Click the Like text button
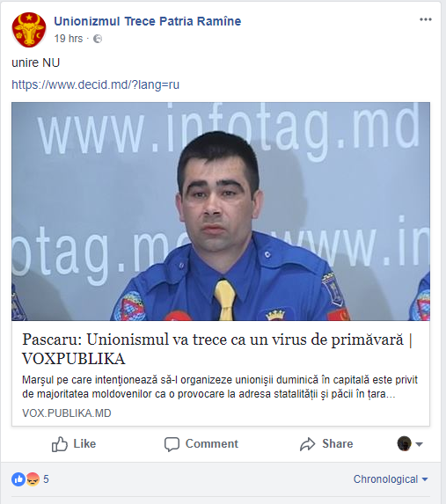 pyautogui.click(x=84, y=444)
